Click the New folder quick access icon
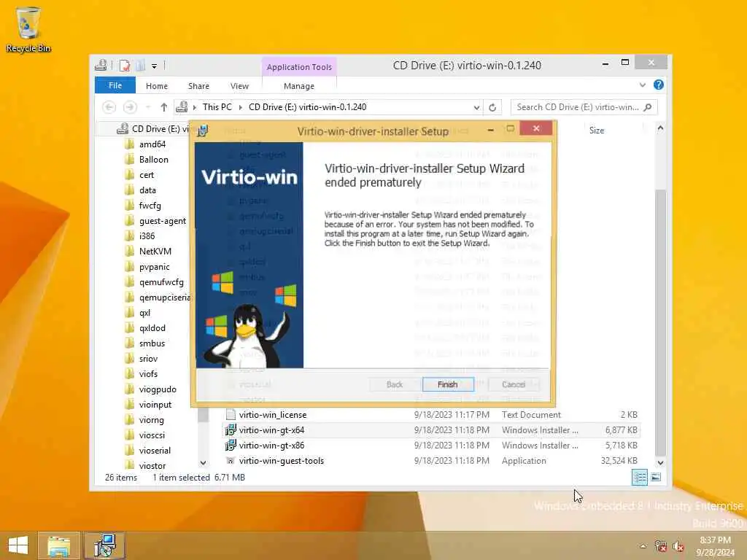 coord(140,65)
